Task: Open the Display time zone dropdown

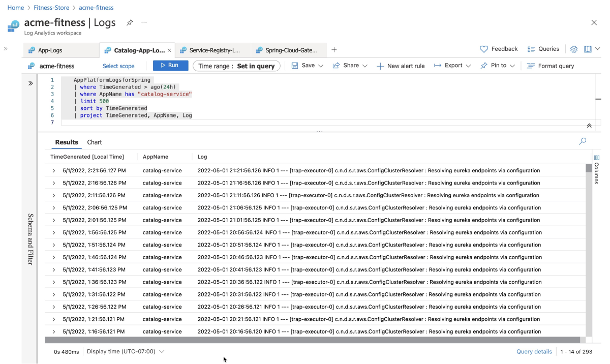Action: click(x=126, y=351)
